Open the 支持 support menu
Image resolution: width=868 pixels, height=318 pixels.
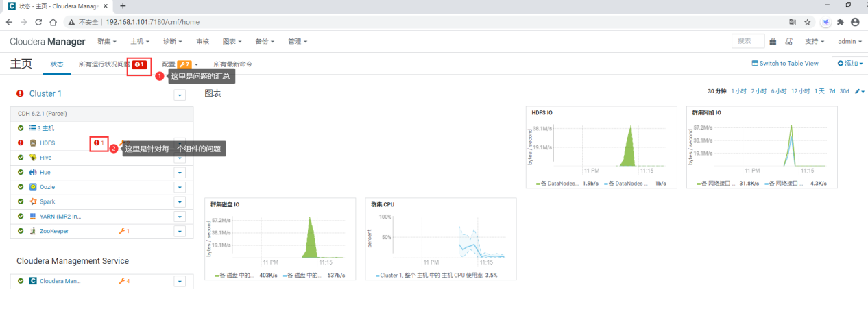(815, 41)
